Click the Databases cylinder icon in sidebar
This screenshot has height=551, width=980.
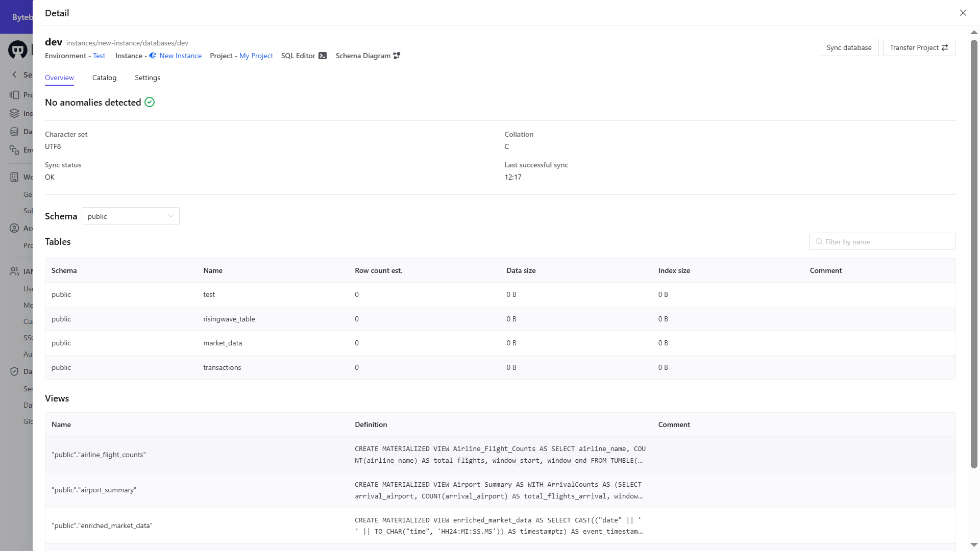[x=14, y=132]
